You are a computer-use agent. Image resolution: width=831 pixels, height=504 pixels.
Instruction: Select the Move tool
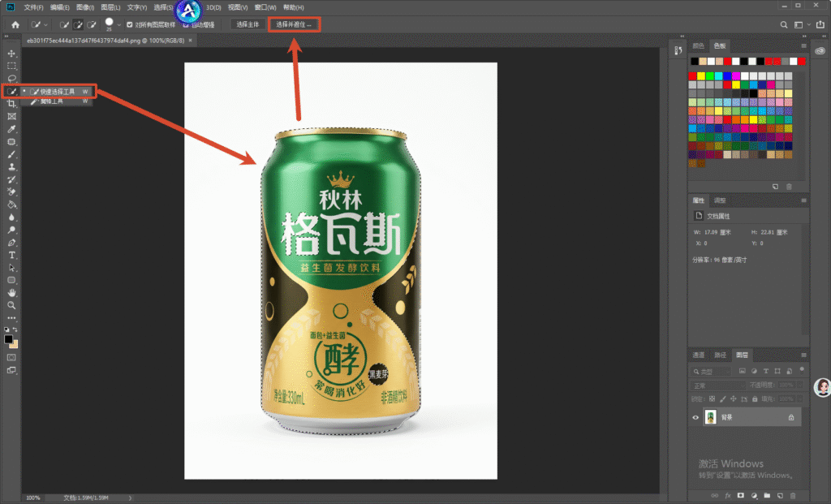[x=11, y=54]
